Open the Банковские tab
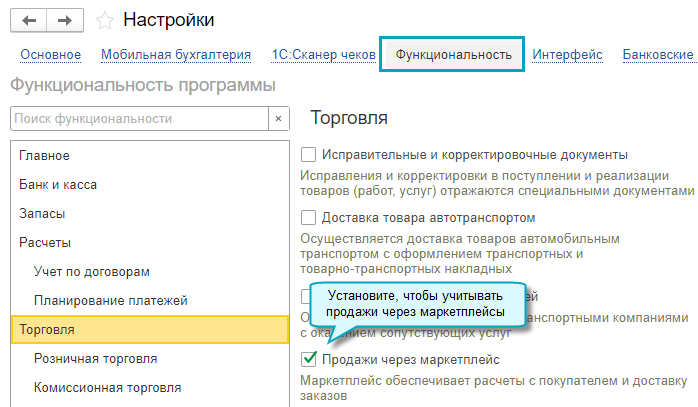Image resolution: width=698 pixels, height=407 pixels. pyautogui.click(x=658, y=54)
